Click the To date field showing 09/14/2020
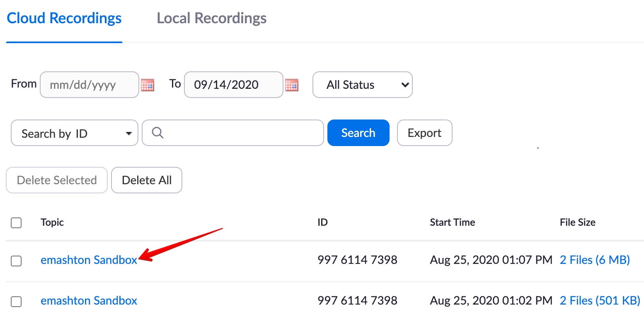644x322 pixels. pos(233,85)
